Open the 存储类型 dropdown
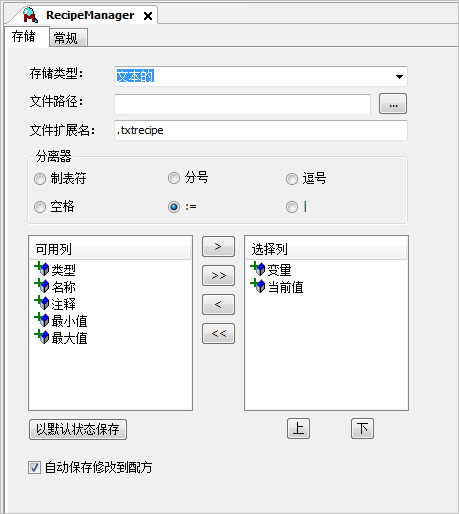The image size is (459, 514). (399, 77)
